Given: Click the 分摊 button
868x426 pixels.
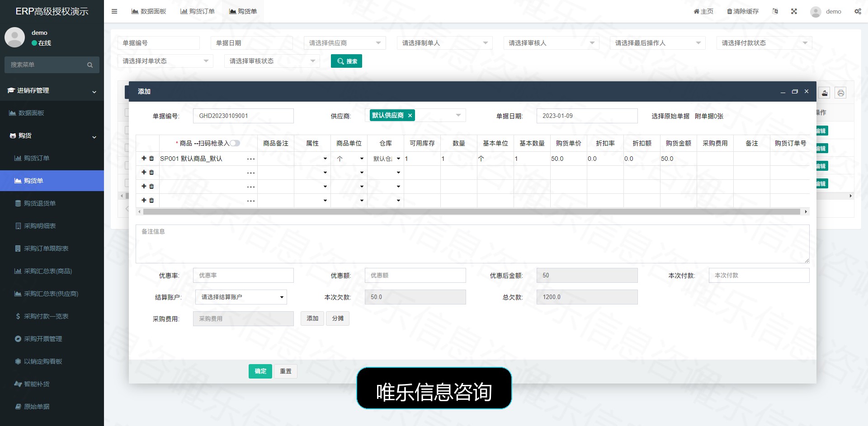Looking at the screenshot, I should pyautogui.click(x=338, y=318).
